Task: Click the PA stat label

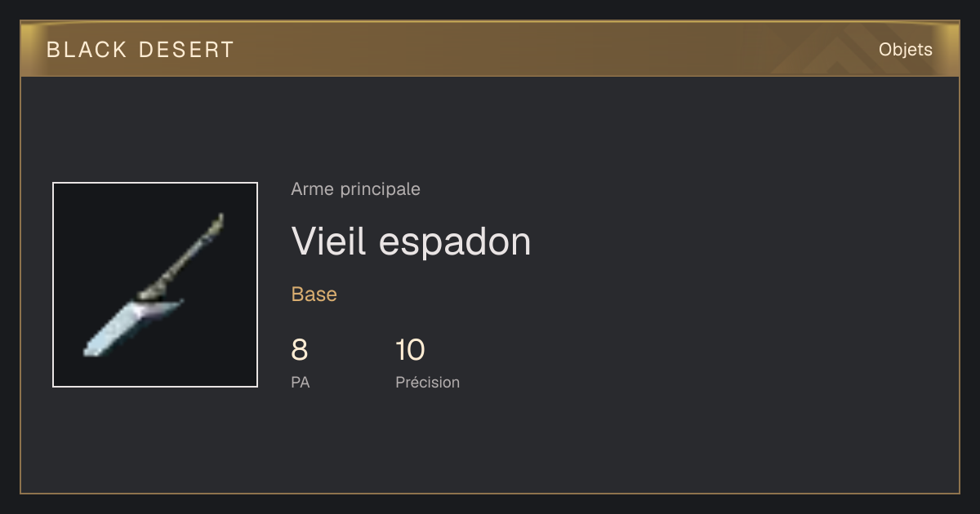Action: [x=301, y=382]
